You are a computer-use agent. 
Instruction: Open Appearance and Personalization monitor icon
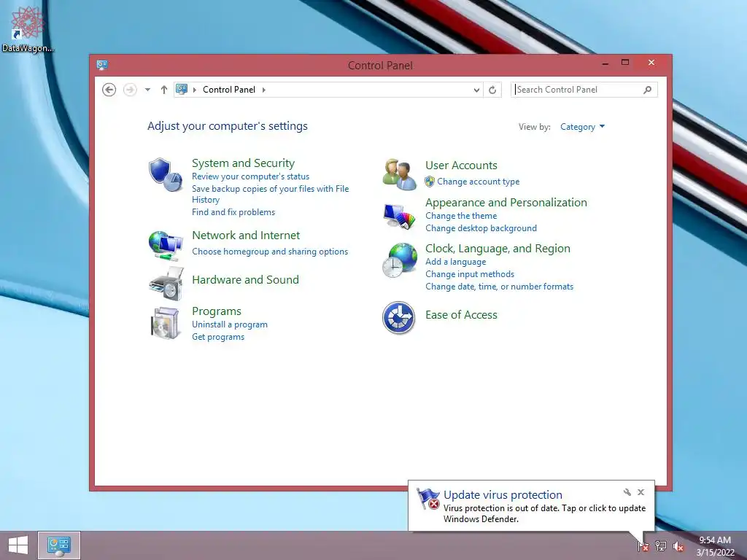[399, 217]
